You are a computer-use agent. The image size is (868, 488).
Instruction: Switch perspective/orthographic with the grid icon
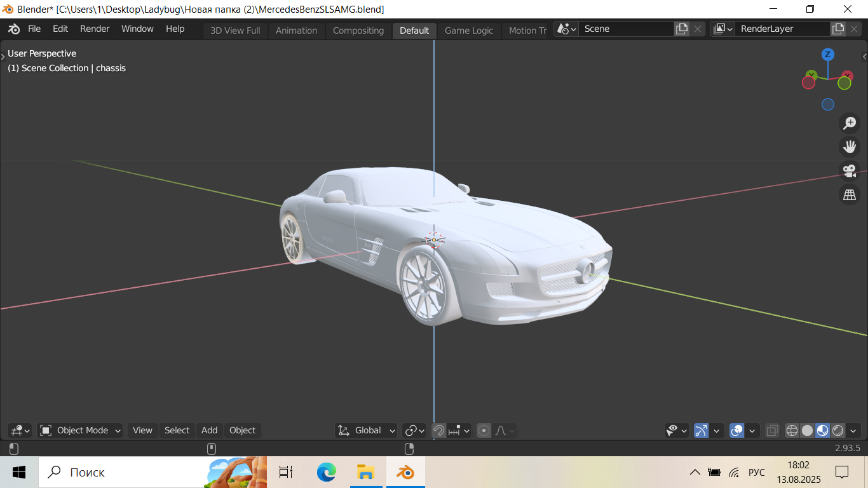[x=850, y=195]
